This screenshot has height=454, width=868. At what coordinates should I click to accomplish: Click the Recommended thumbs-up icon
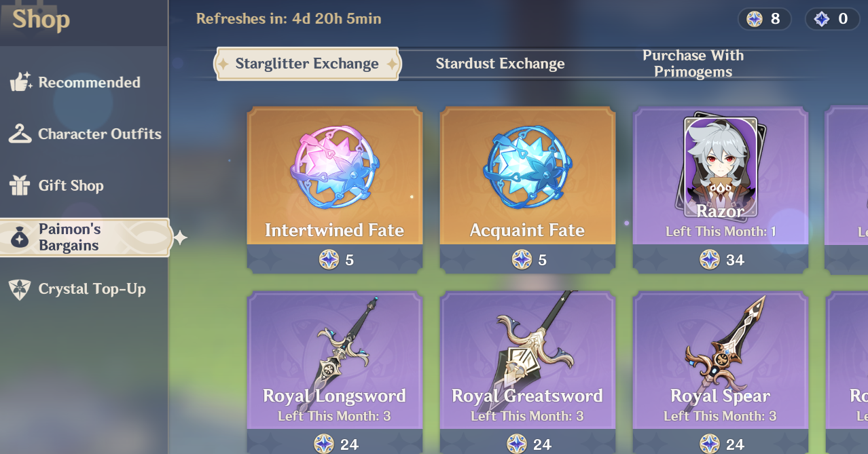tap(20, 82)
